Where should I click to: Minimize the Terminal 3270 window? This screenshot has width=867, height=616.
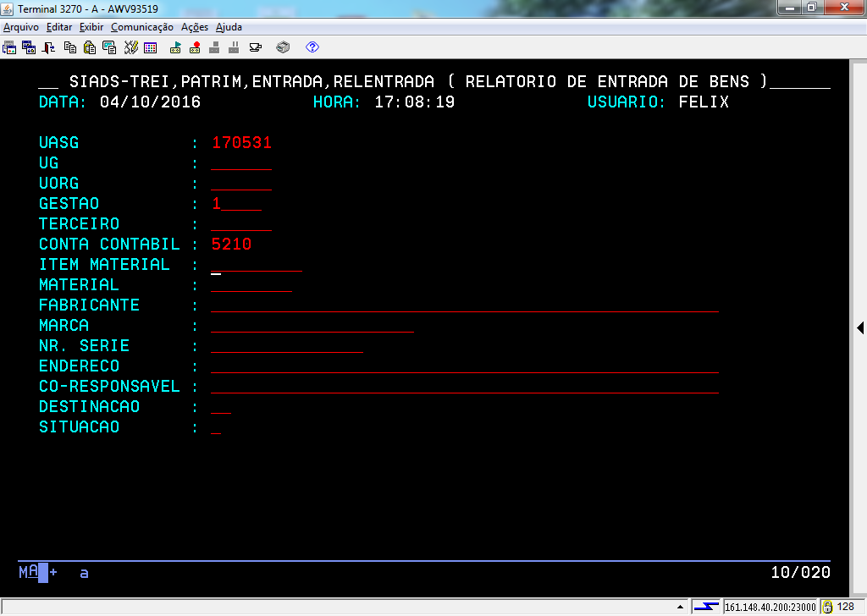coord(790,7)
